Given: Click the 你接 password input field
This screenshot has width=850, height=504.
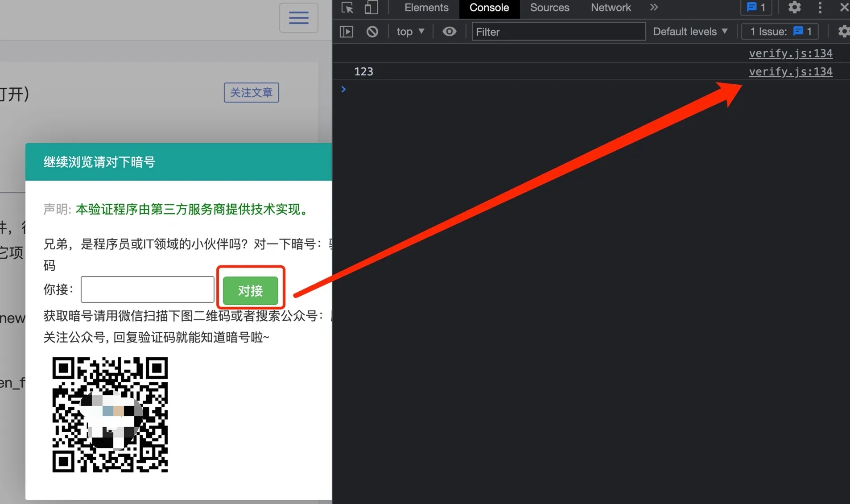Looking at the screenshot, I should coord(148,289).
